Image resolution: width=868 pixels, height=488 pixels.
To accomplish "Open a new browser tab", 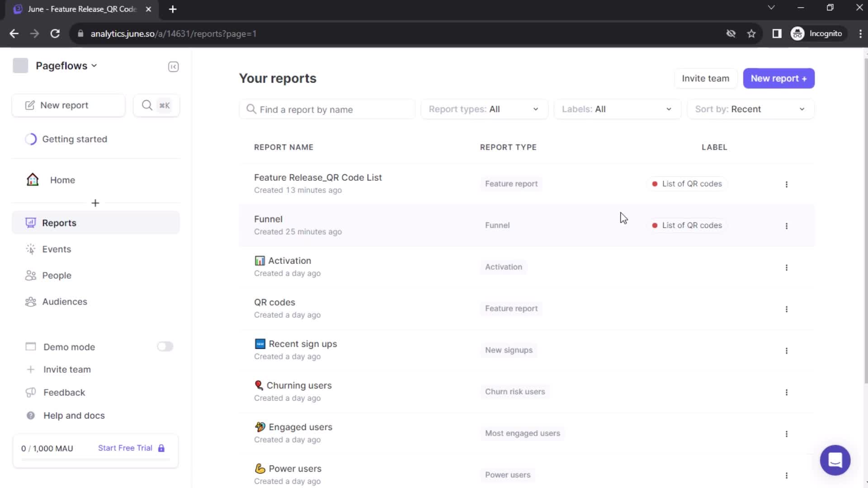I will [x=173, y=9].
